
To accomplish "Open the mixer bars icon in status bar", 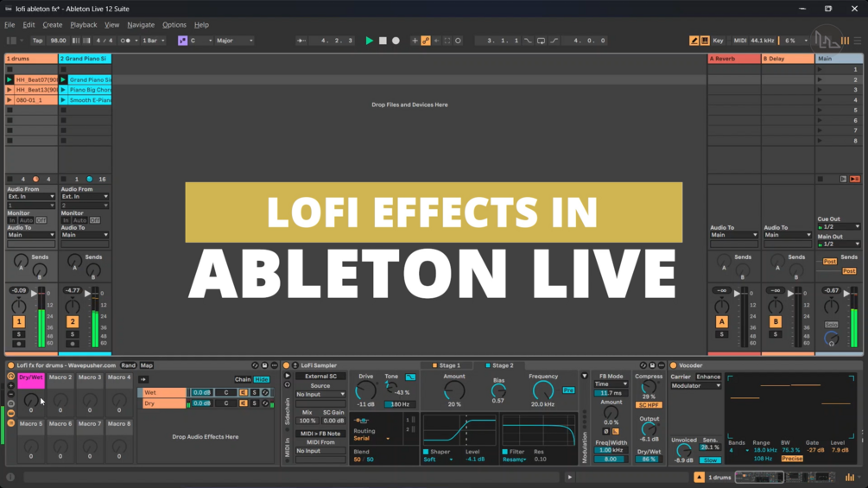I will [x=850, y=477].
